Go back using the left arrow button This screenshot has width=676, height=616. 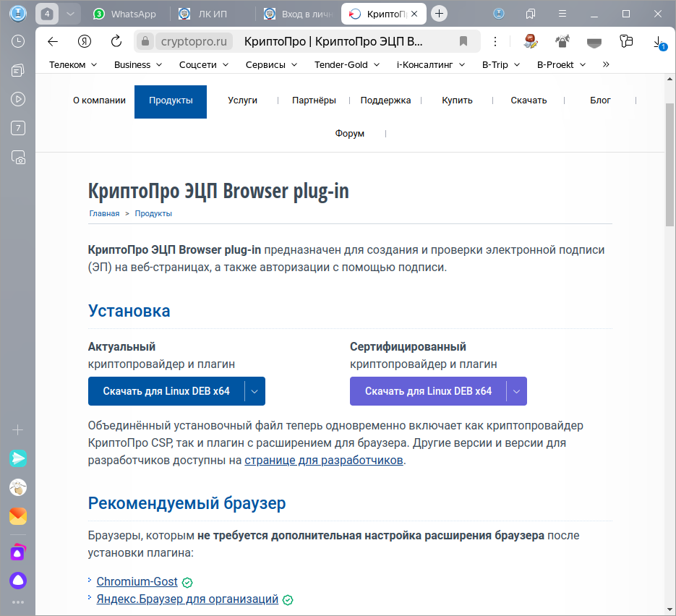(x=53, y=41)
